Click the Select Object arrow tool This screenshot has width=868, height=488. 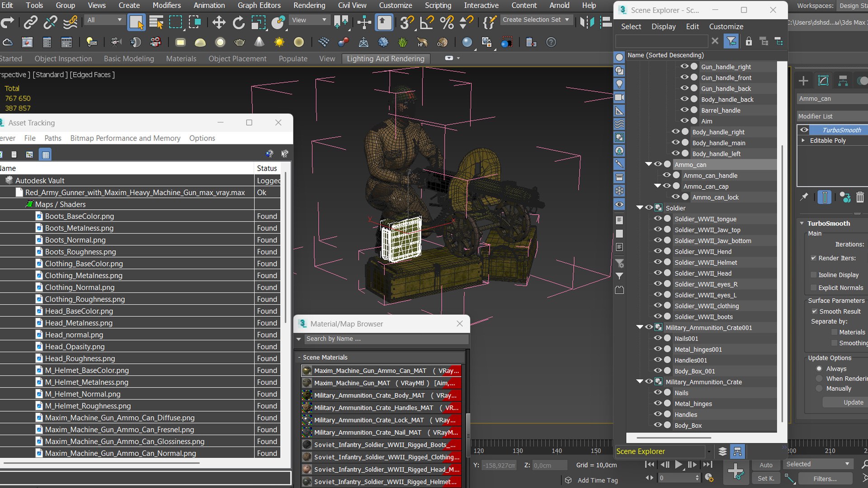(x=136, y=22)
